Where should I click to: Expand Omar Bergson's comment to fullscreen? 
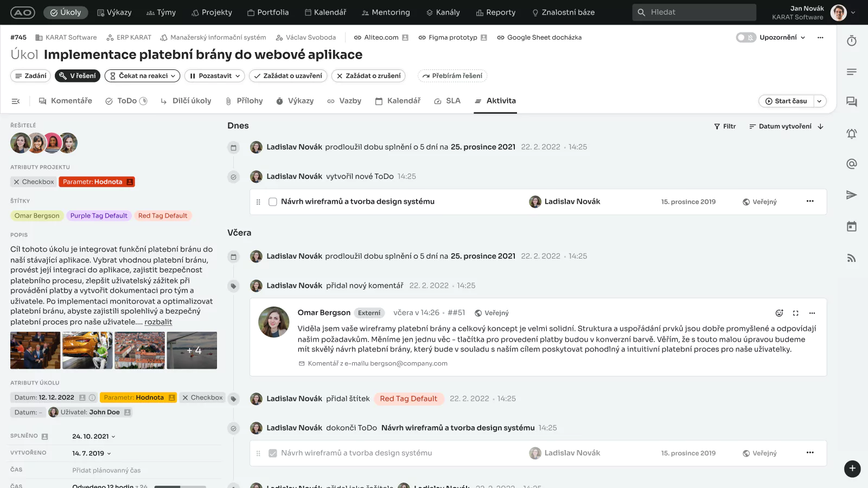click(795, 313)
